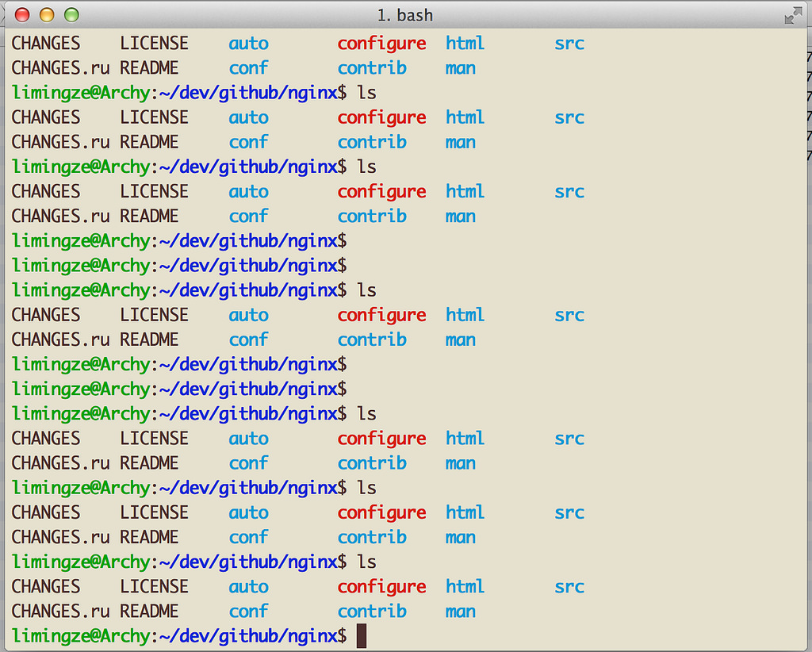Click "LICENSE" in the final ls output
This screenshot has height=652, width=812.
tap(155, 586)
